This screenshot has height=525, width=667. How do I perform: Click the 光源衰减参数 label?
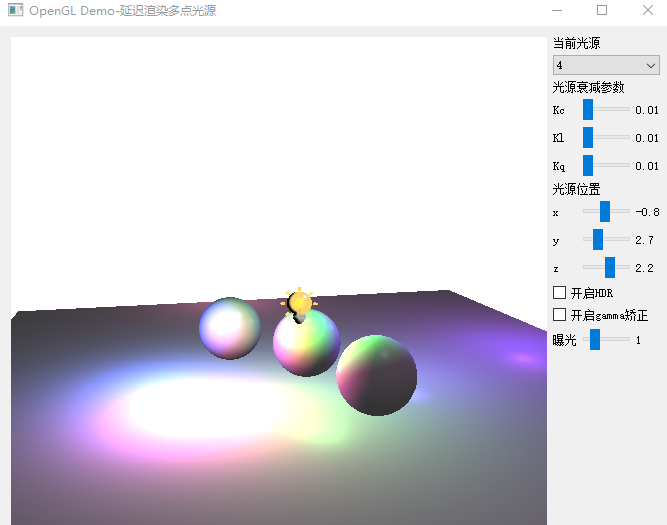tap(588, 87)
